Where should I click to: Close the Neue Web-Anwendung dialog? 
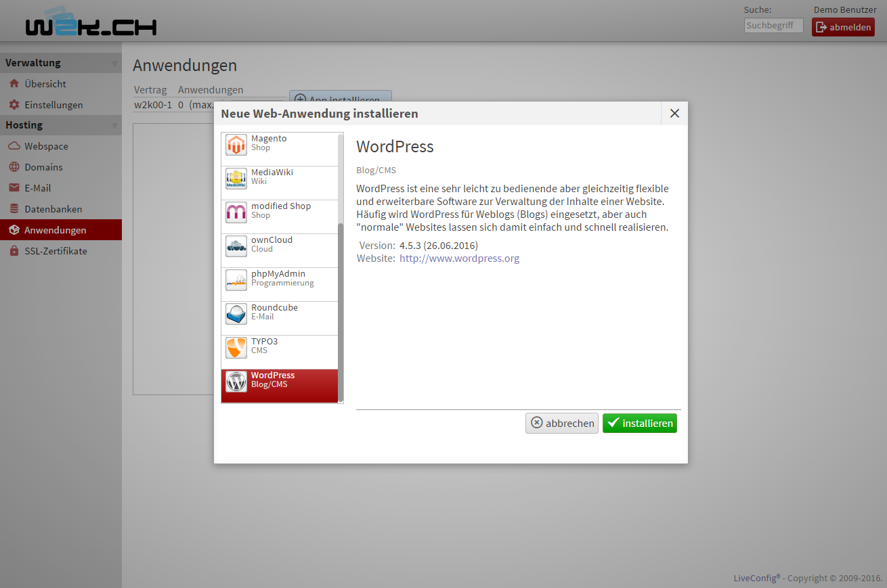674,113
